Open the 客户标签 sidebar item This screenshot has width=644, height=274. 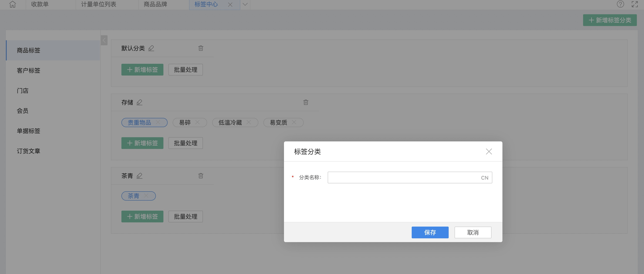(x=29, y=70)
